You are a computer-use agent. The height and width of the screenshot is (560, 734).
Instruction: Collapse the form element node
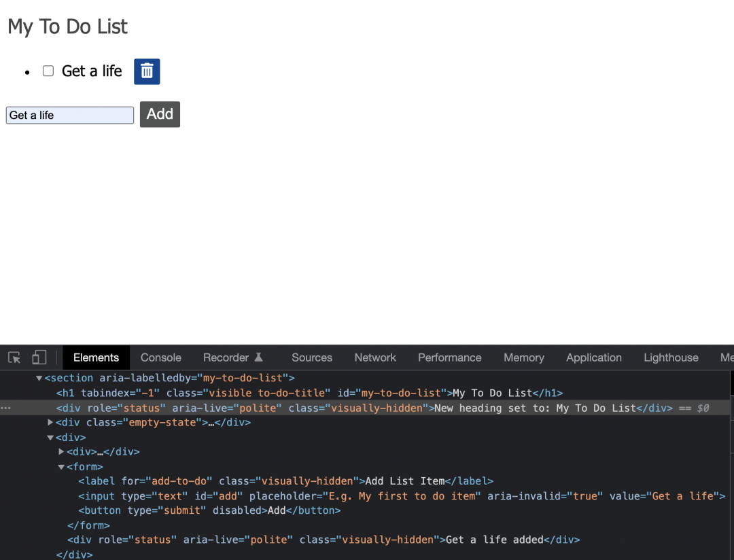point(61,467)
